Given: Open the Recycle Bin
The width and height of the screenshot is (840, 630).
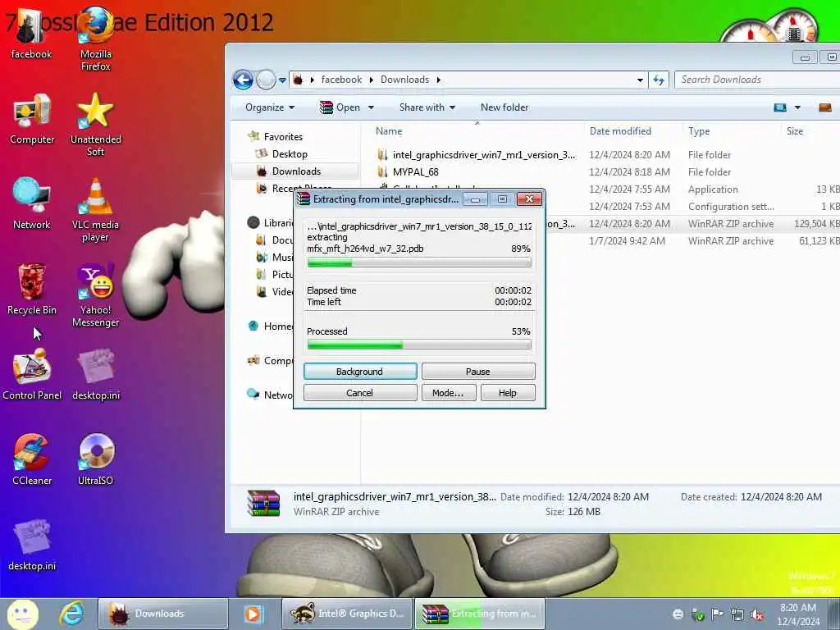Looking at the screenshot, I should point(32,290).
